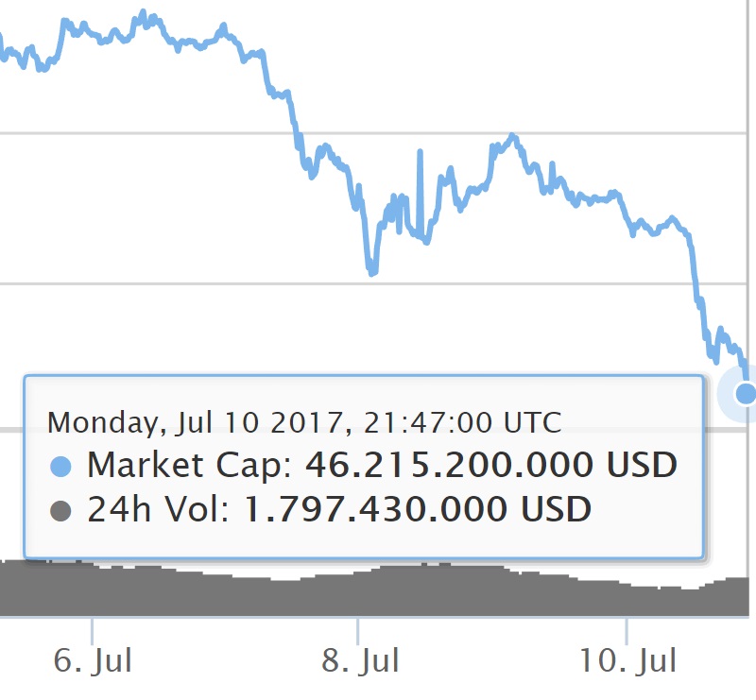This screenshot has width=756, height=700.
Task: Click the line's lowest dip near 8. Jul
Action: (372, 272)
